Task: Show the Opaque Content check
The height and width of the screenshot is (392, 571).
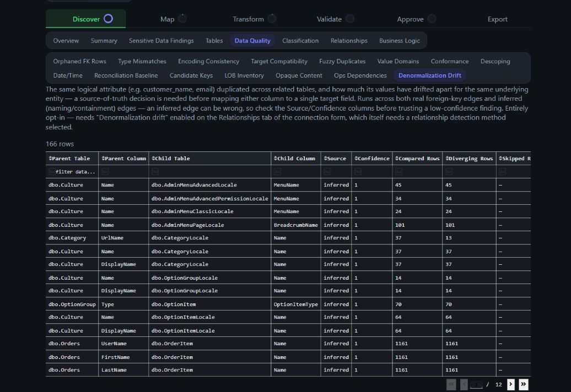Action: click(x=299, y=75)
